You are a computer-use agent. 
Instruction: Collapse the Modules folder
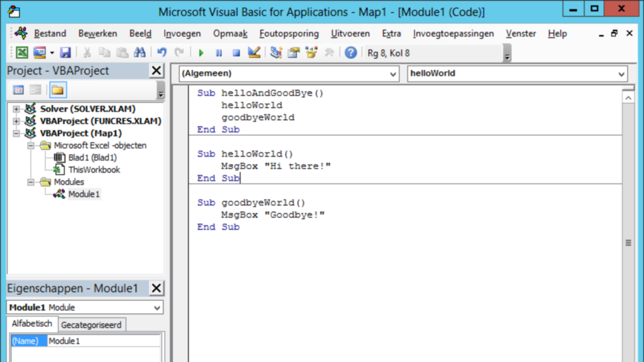pos(31,182)
